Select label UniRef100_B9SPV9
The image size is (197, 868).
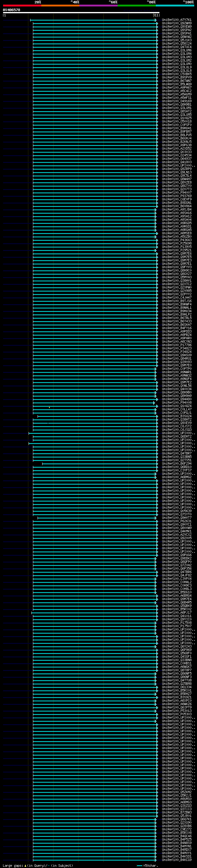point(176,78)
